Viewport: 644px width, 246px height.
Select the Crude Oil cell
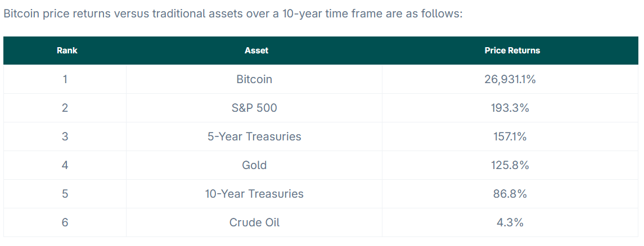(254, 222)
